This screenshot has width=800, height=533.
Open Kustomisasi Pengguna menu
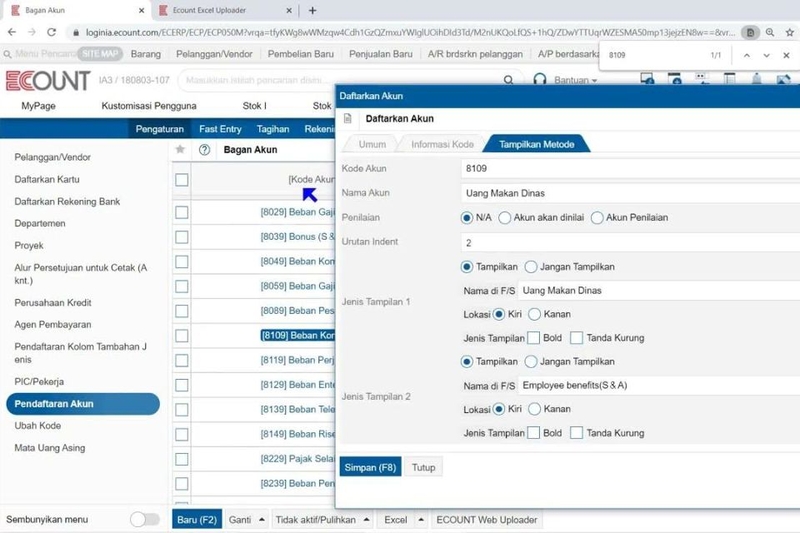click(x=148, y=106)
